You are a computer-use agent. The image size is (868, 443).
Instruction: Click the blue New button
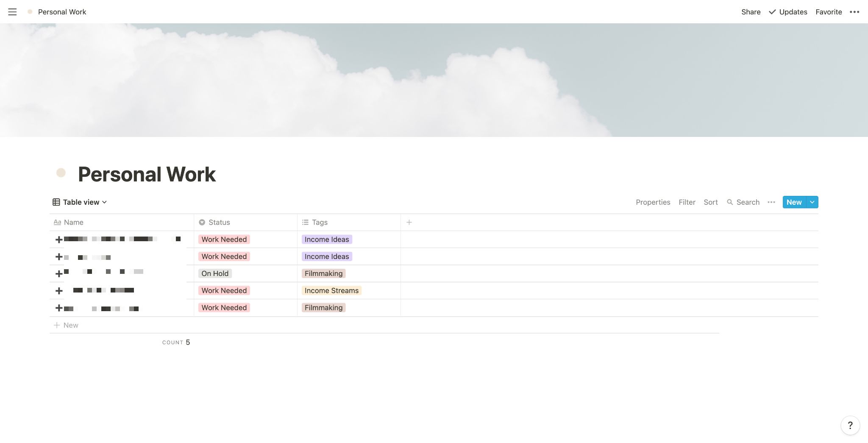click(x=794, y=202)
